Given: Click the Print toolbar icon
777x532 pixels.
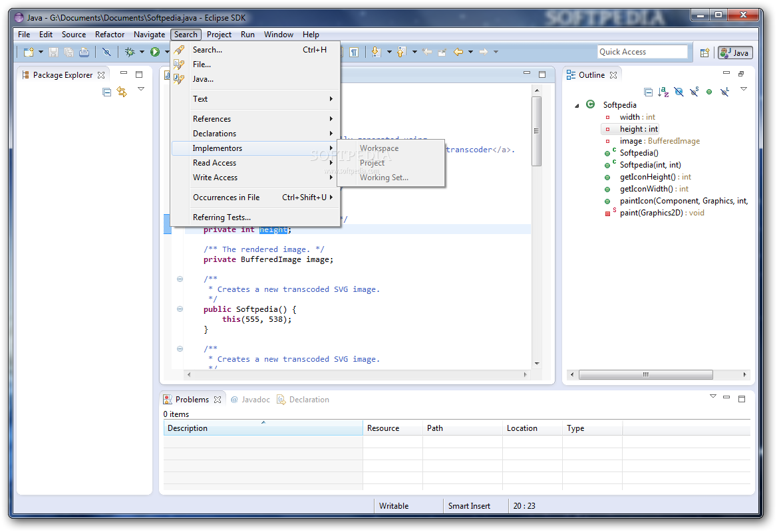Looking at the screenshot, I should 84,52.
